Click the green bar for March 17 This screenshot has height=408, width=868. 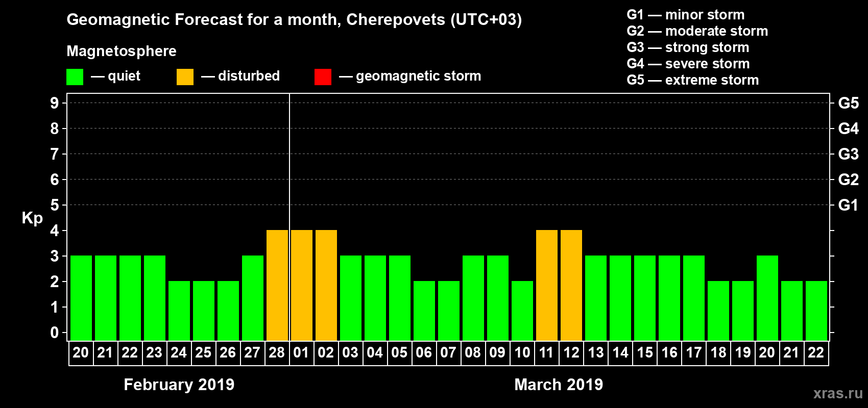[694, 298]
